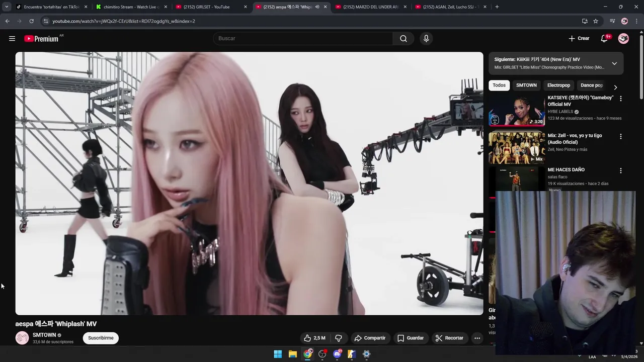Viewport: 644px width, 362px height.
Task: Click the Compartir share button
Action: coord(370,338)
